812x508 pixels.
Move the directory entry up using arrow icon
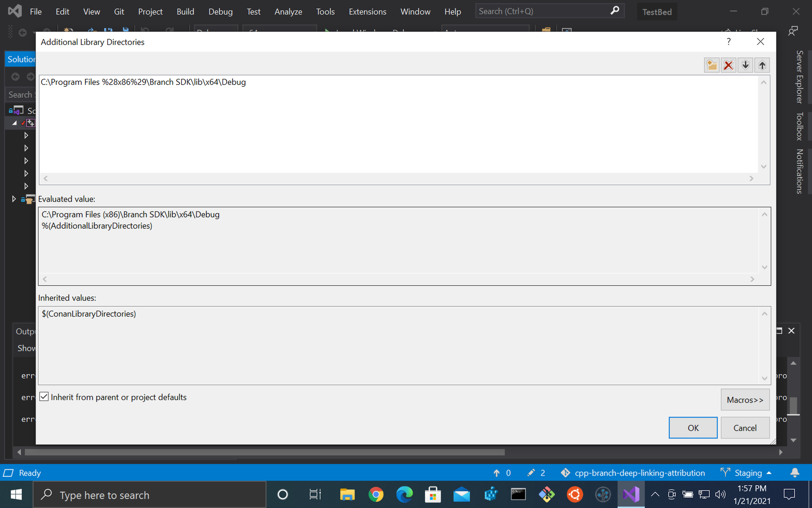762,65
